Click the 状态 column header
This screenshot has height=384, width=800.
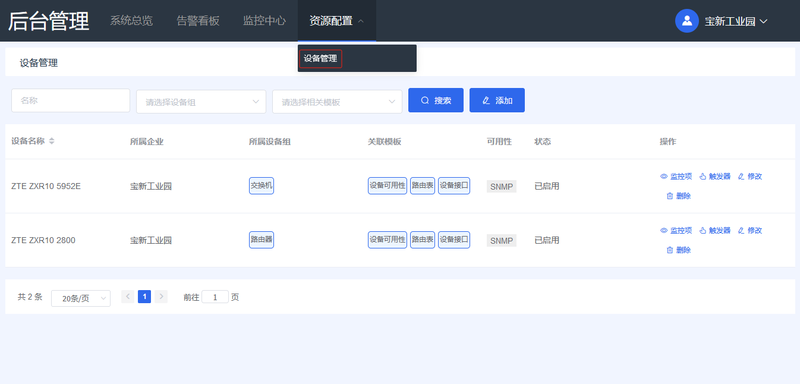[x=542, y=141]
